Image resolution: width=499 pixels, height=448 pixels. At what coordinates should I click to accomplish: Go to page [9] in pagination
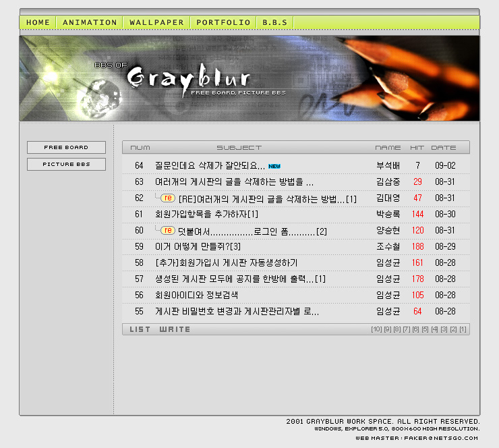click(x=388, y=329)
